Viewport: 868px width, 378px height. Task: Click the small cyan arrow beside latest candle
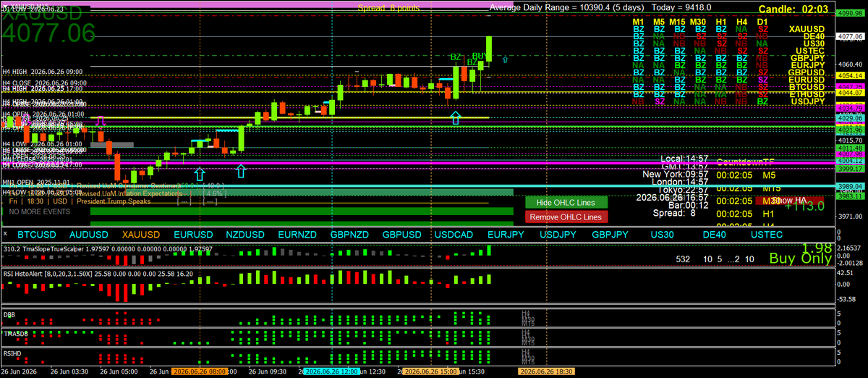click(505, 59)
